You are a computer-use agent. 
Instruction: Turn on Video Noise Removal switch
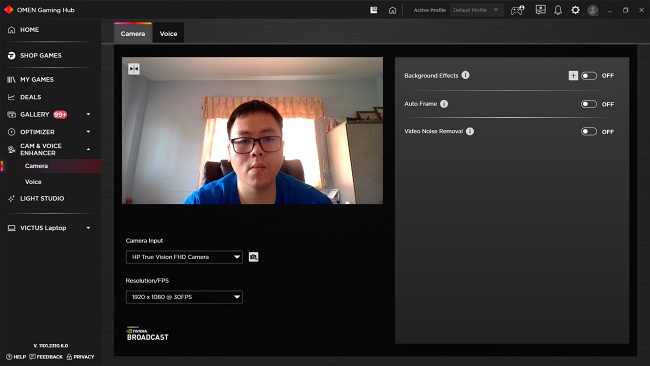click(x=589, y=131)
